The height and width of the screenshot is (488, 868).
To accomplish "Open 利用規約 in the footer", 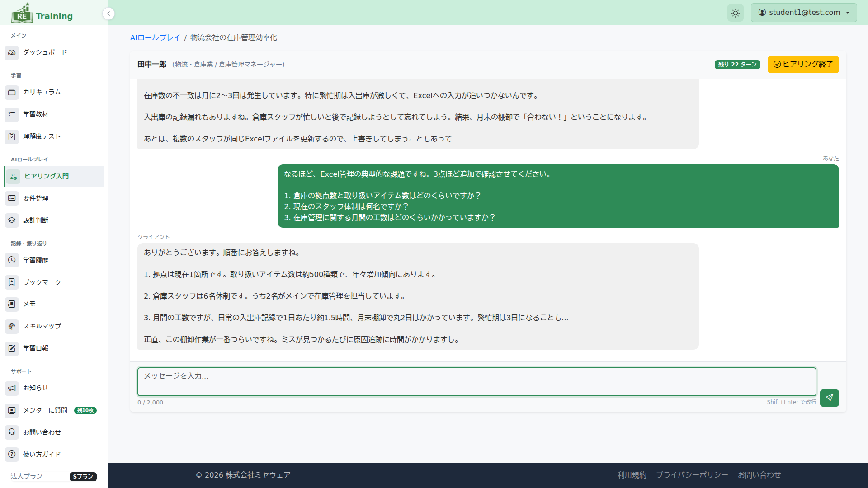I will pyautogui.click(x=632, y=475).
